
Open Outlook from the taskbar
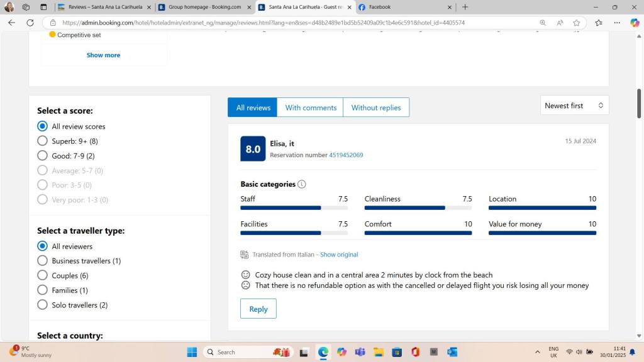452,352
